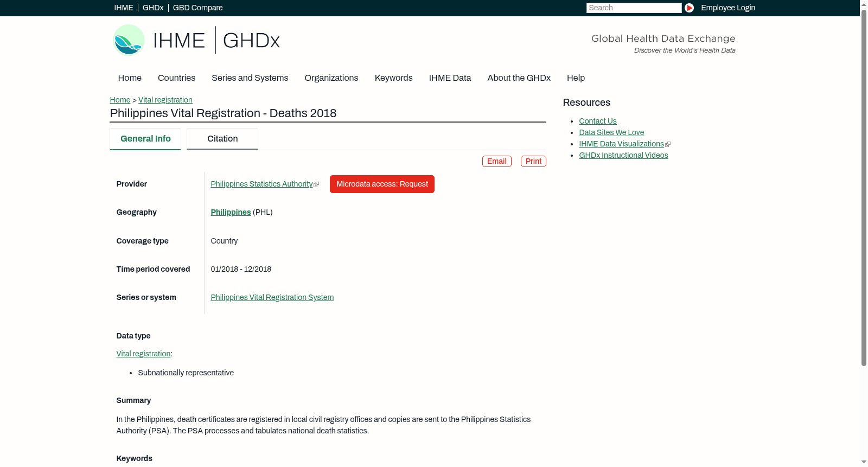
Task: Open the IHME Data menu item
Action: tap(450, 78)
